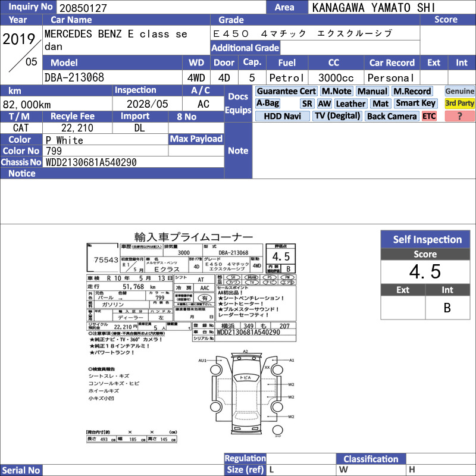Select the year value 2019
The image size is (476, 476).
pyautogui.click(x=19, y=39)
